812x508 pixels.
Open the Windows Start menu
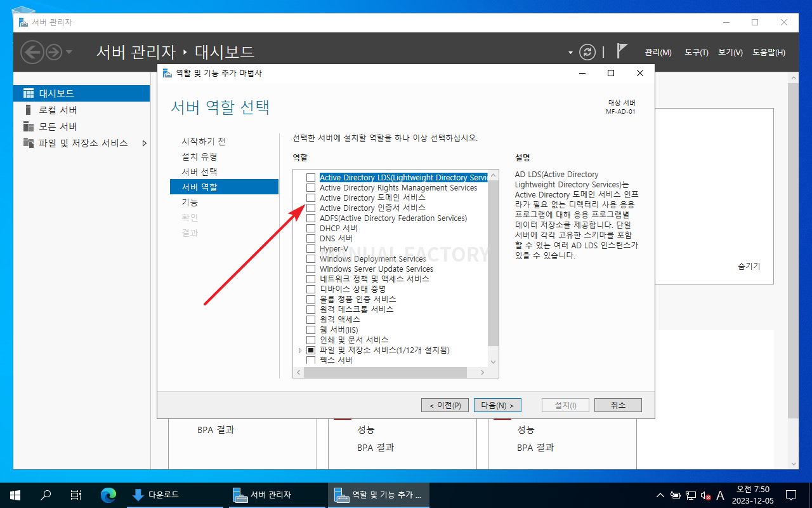(15, 495)
